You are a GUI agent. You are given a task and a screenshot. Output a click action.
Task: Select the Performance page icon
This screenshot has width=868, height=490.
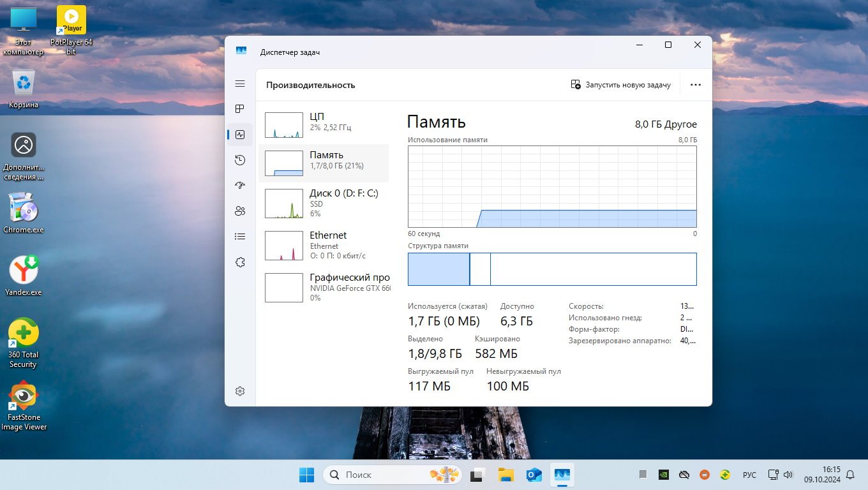[x=240, y=135]
